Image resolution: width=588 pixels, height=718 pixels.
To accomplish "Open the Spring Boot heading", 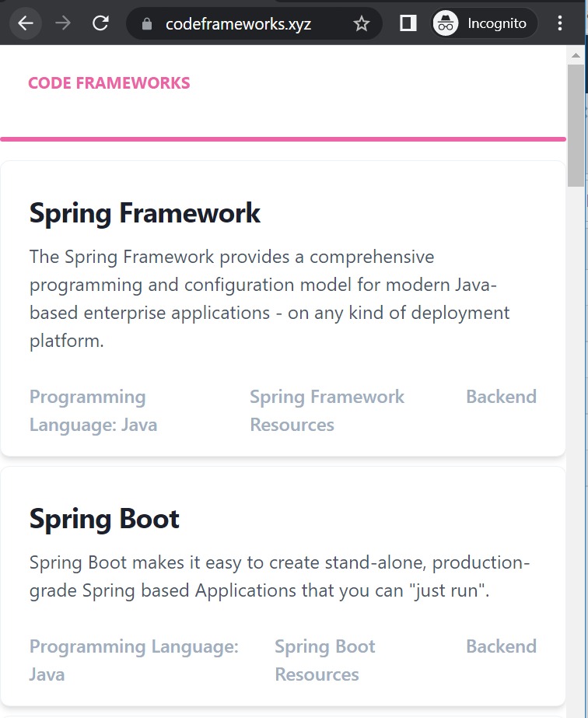I will pyautogui.click(x=104, y=519).
